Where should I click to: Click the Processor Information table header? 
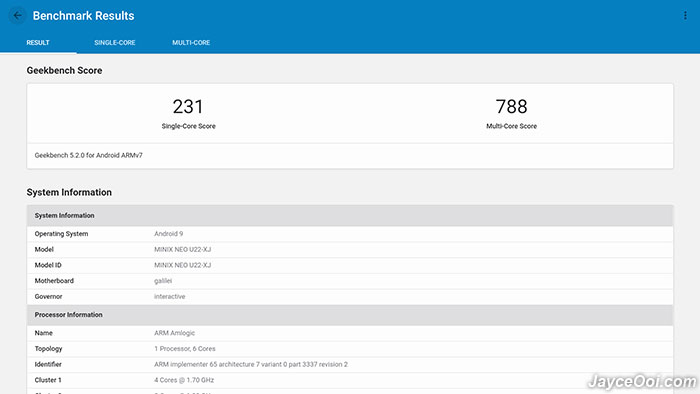(x=350, y=315)
